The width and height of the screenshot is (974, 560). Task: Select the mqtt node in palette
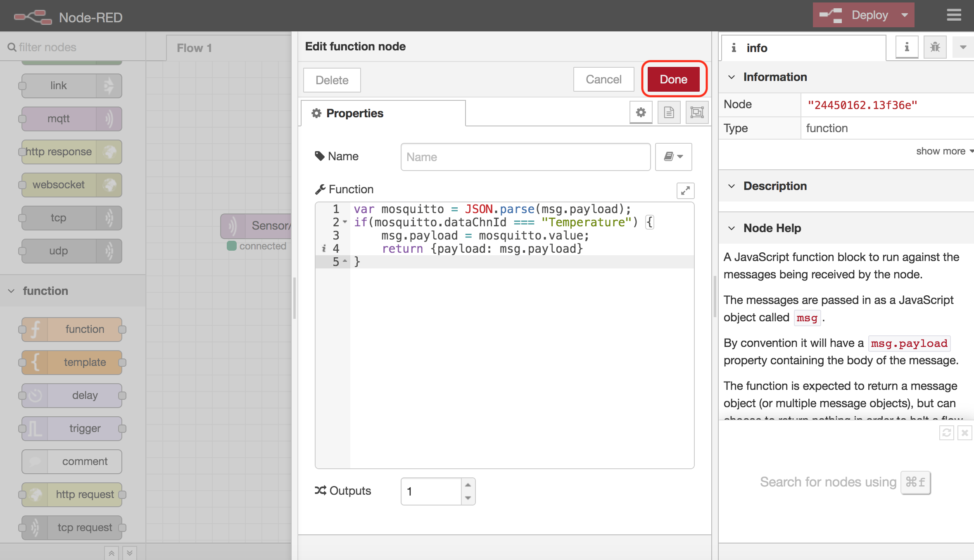[x=72, y=119]
